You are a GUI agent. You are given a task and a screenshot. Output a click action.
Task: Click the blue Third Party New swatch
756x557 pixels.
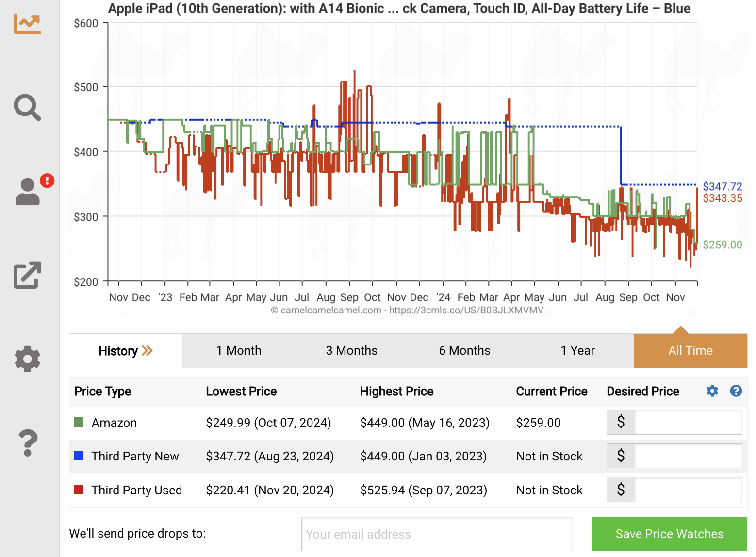click(79, 456)
